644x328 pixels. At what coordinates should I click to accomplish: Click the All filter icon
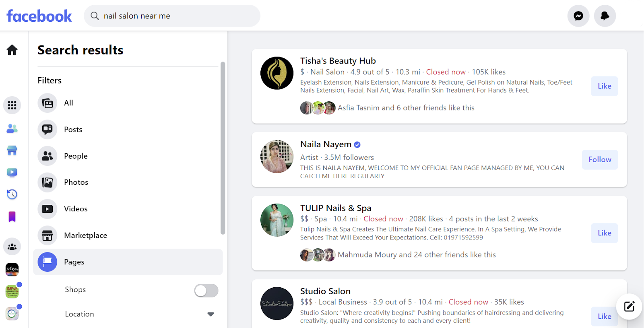pos(47,103)
